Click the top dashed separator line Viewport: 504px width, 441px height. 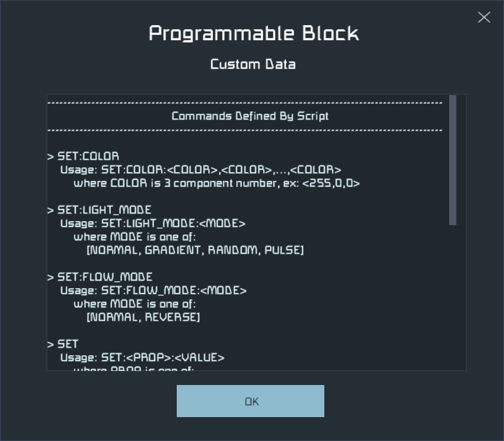(x=245, y=103)
